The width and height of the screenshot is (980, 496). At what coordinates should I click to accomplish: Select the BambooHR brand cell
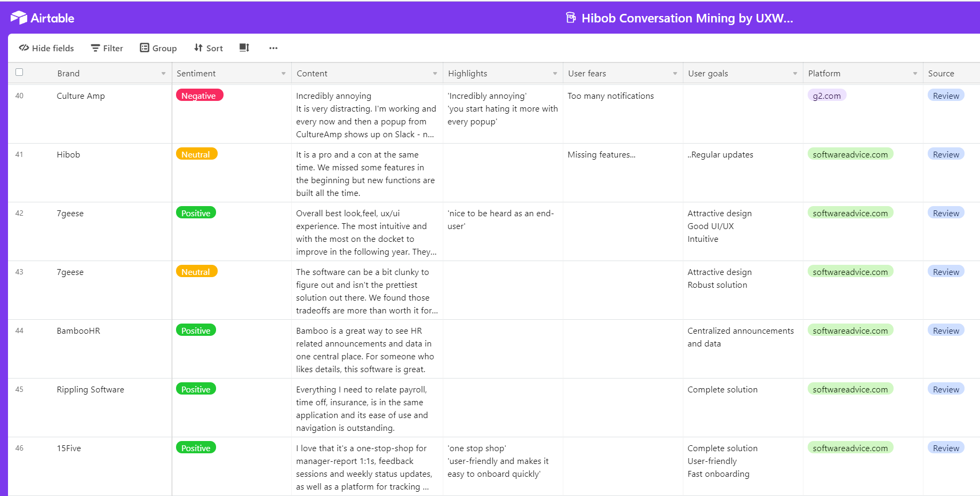point(111,349)
